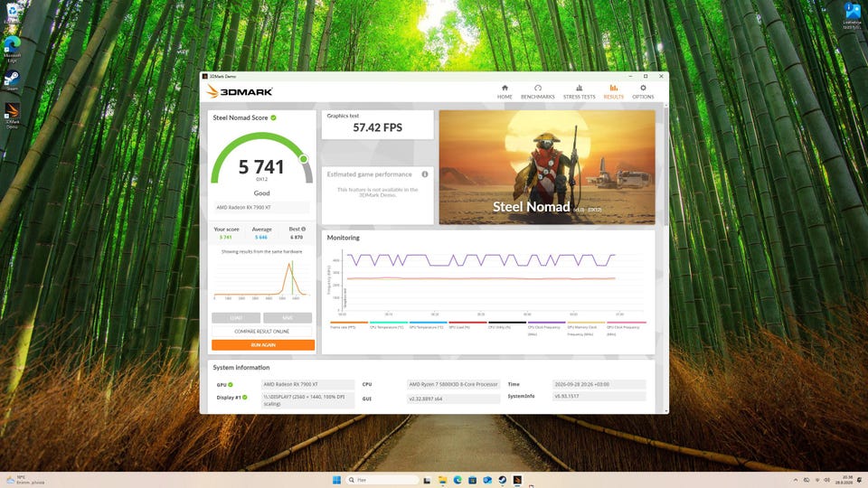Toggle the CPU Temperature legend item
The height and width of the screenshot is (488, 868).
tap(388, 325)
